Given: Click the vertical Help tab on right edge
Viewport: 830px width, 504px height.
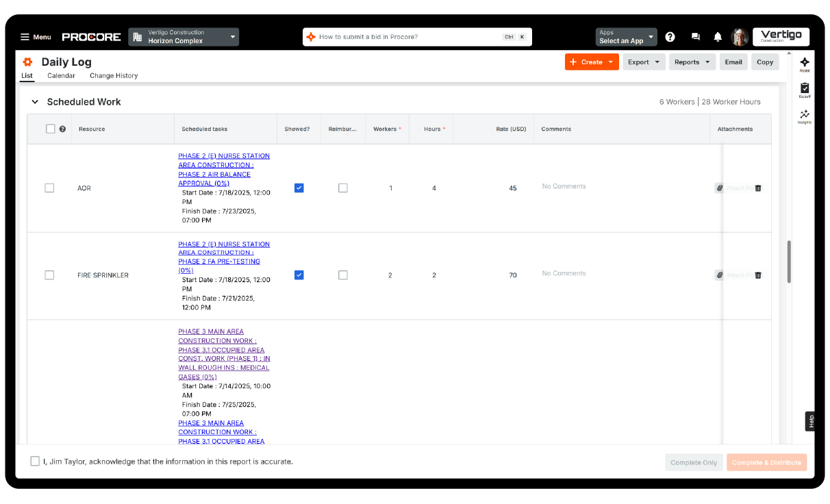Looking at the screenshot, I should point(810,421).
